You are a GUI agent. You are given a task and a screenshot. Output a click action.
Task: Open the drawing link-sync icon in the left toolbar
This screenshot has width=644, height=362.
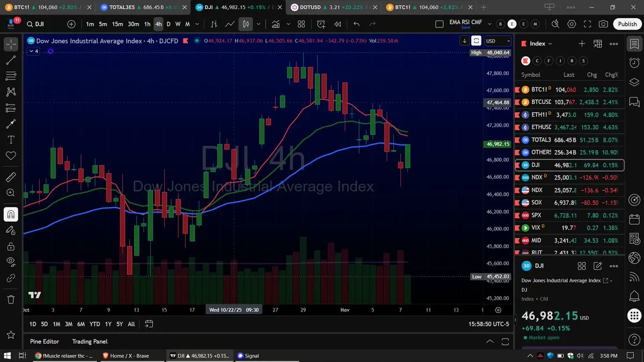click(x=11, y=278)
